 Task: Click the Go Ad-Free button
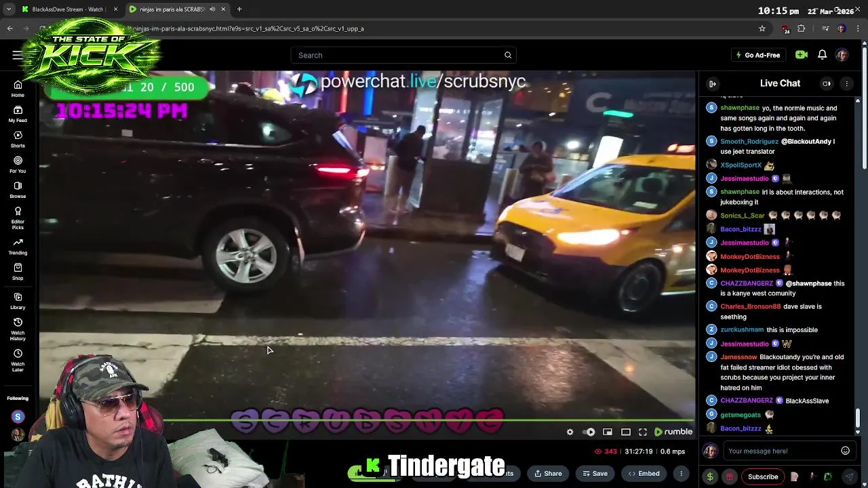pyautogui.click(x=757, y=55)
